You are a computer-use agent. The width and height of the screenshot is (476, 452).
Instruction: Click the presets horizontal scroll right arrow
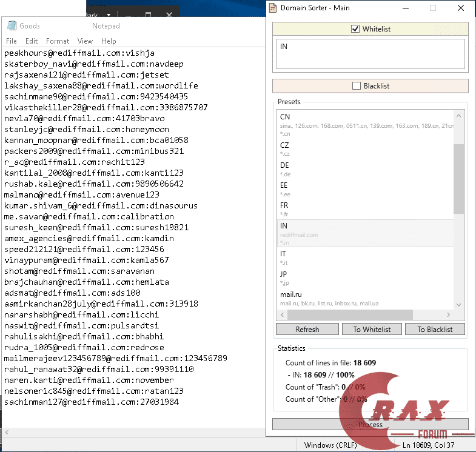pos(448,315)
